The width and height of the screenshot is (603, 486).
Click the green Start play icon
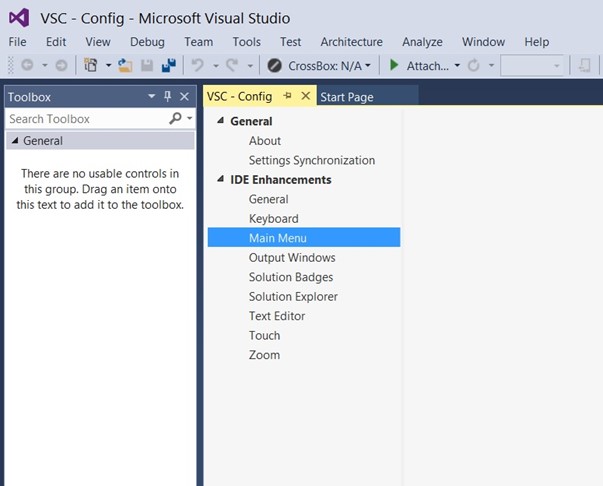point(394,65)
